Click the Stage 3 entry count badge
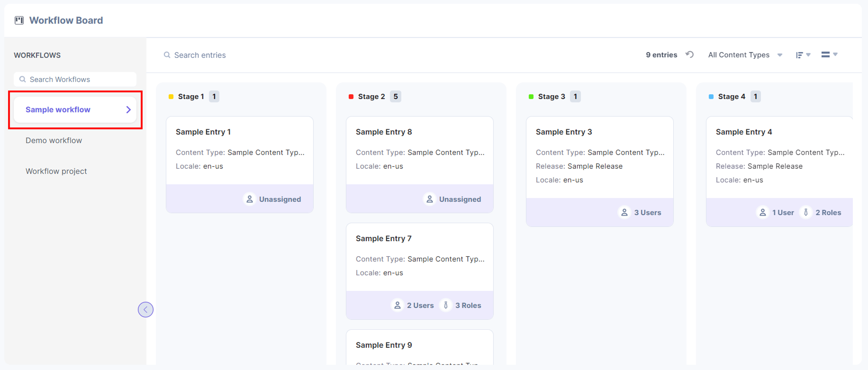 pos(575,97)
